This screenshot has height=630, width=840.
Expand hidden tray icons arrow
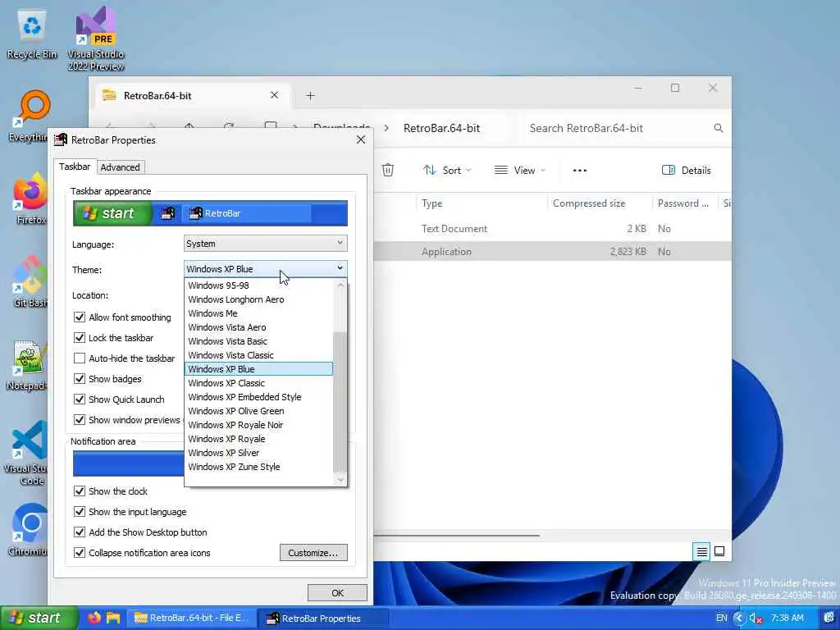click(739, 619)
